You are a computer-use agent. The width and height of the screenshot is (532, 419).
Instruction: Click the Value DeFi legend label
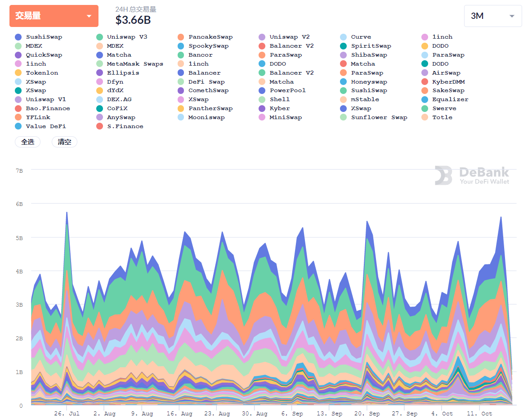tap(46, 126)
